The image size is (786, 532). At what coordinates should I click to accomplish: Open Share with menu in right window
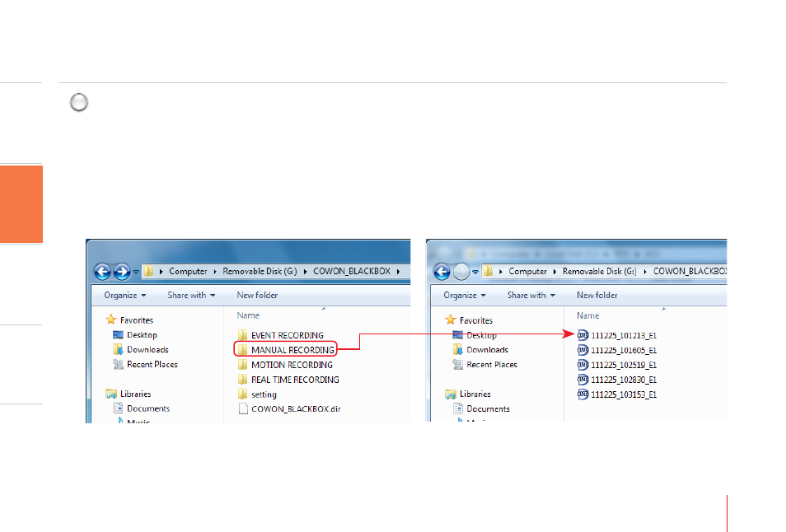click(531, 295)
